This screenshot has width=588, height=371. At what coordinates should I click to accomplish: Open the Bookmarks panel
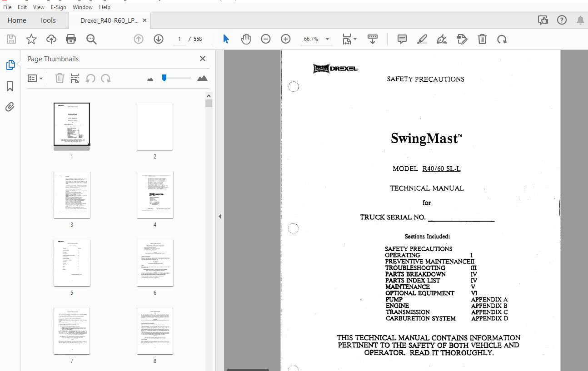pyautogui.click(x=10, y=86)
